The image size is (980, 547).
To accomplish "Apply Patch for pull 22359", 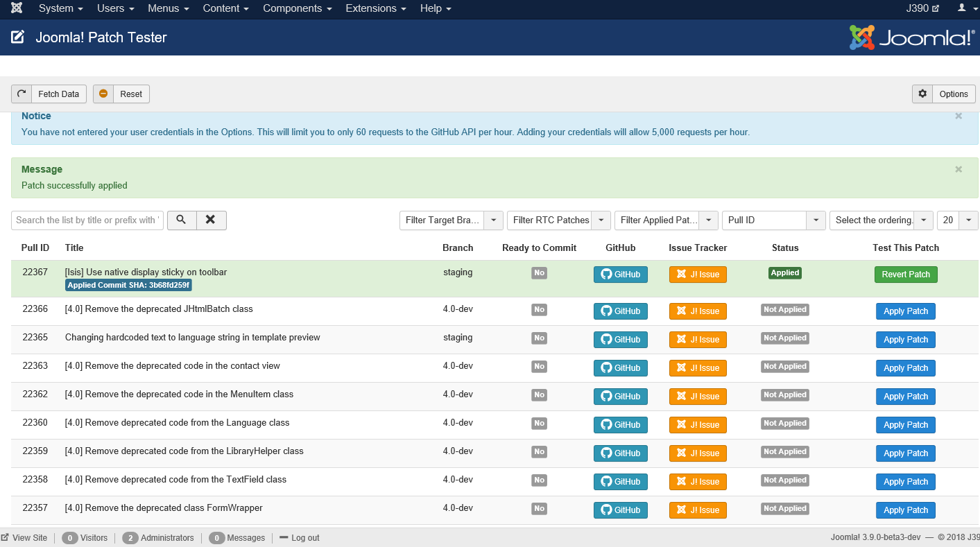I will click(906, 453).
